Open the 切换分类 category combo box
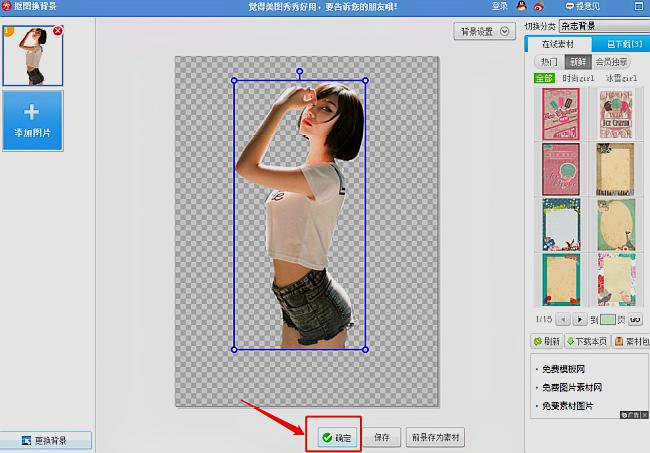Image resolution: width=650 pixels, height=453 pixels. point(605,26)
